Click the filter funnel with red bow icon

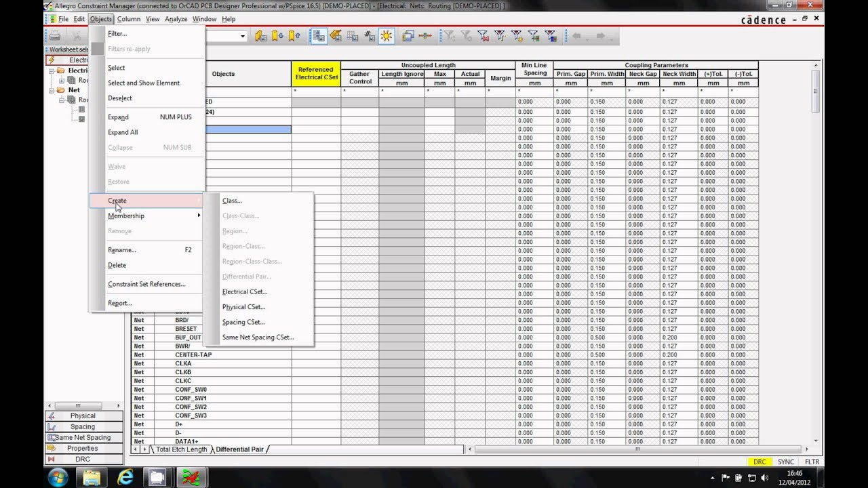[x=483, y=36]
